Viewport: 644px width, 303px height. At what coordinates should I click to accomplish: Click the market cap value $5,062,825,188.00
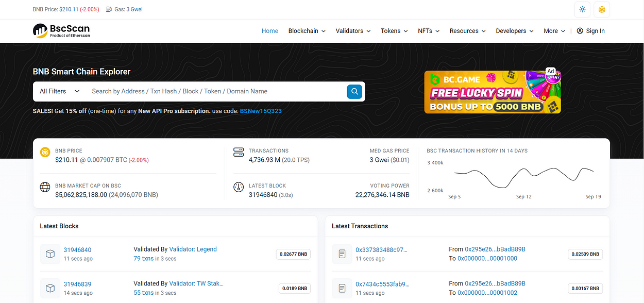(x=81, y=195)
